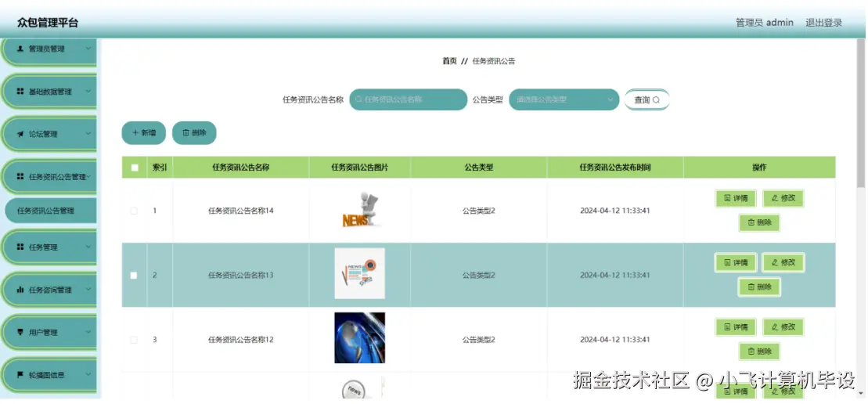Open NEWS figure thumbnail in row 14

point(360,211)
